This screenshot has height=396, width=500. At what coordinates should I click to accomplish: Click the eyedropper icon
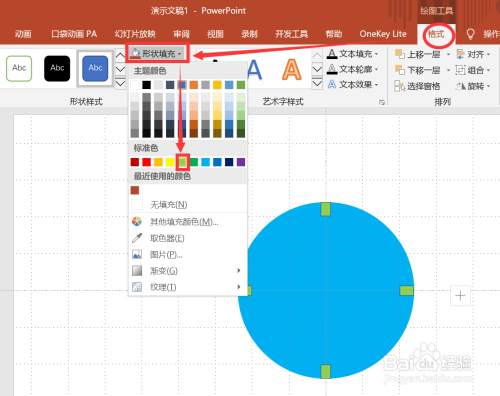pos(137,238)
